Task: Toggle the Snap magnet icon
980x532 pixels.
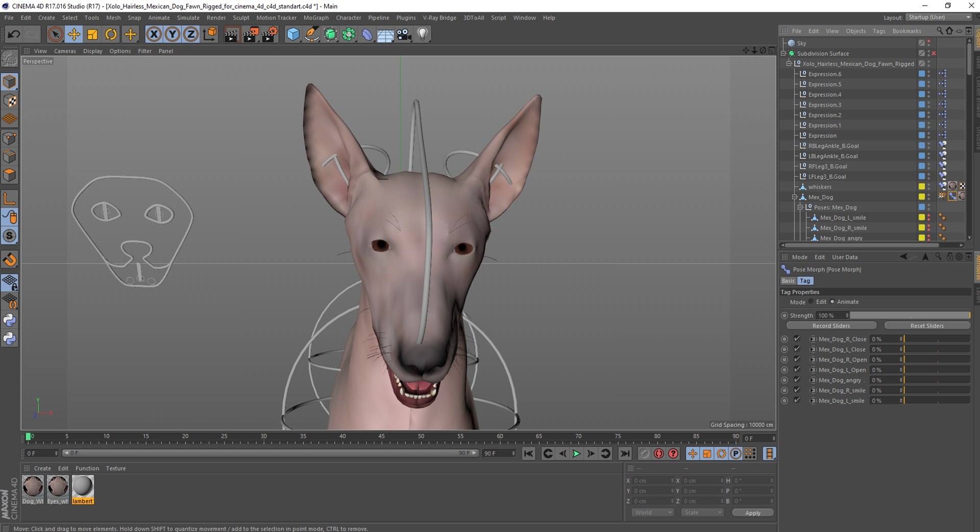Action: (10, 259)
